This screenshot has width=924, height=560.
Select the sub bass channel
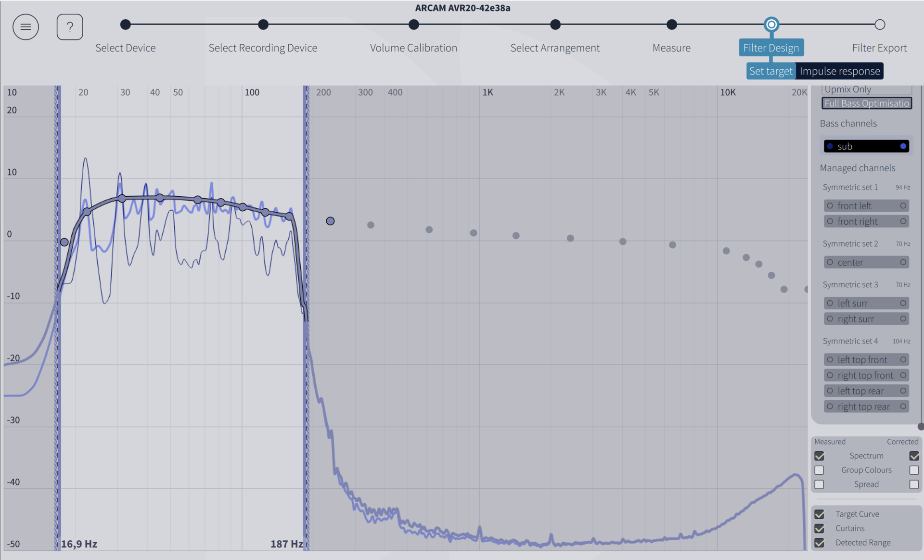(x=866, y=146)
